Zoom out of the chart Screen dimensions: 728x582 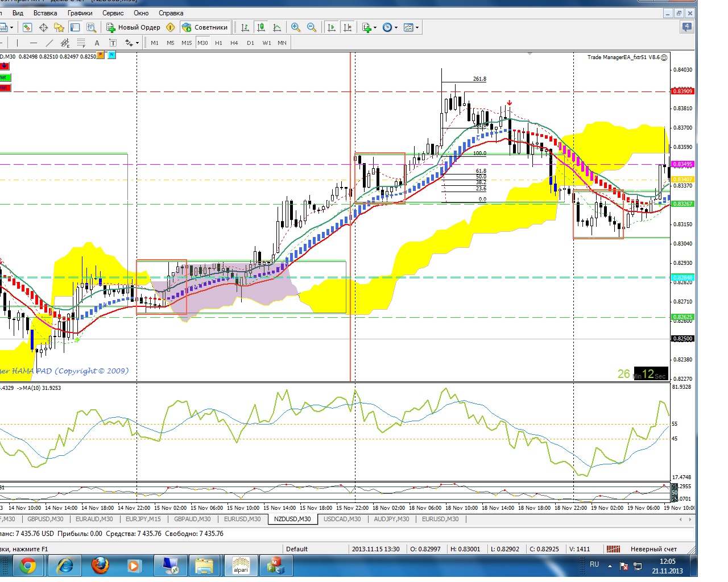[x=312, y=27]
